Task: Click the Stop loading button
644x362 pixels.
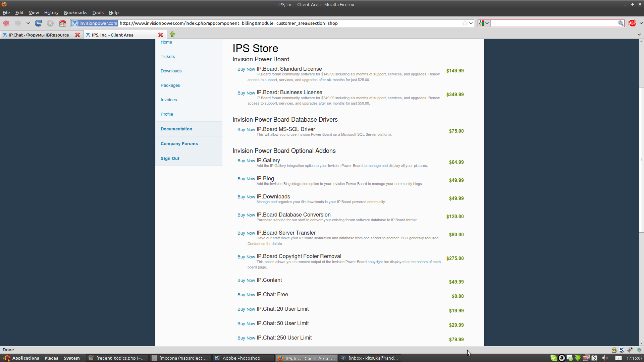Action: [50, 23]
